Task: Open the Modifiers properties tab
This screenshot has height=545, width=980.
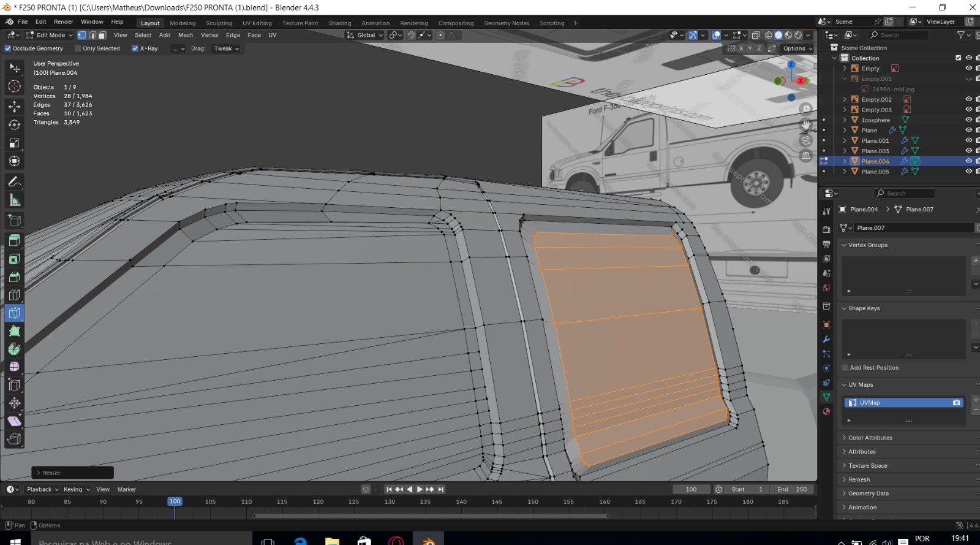Action: (826, 339)
